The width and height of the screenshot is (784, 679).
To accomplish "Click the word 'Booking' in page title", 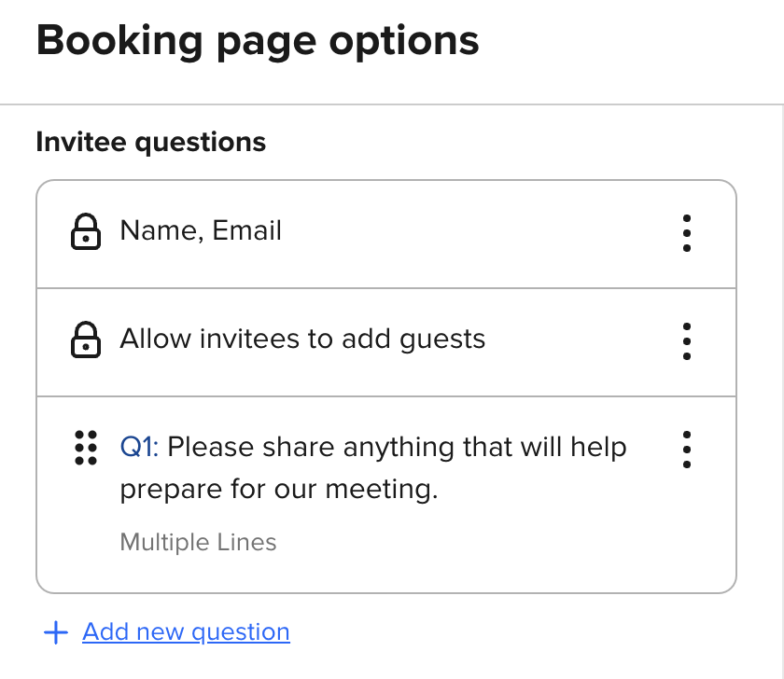I will click(121, 41).
